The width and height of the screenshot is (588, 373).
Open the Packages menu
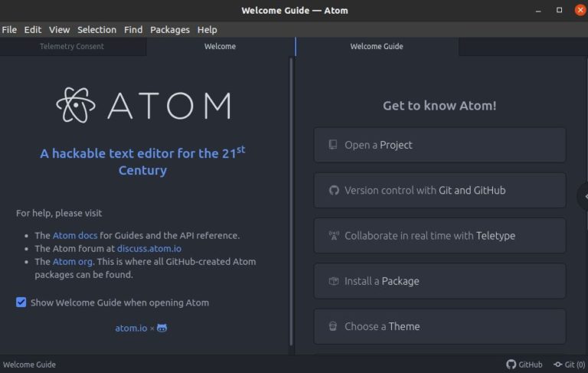click(170, 30)
